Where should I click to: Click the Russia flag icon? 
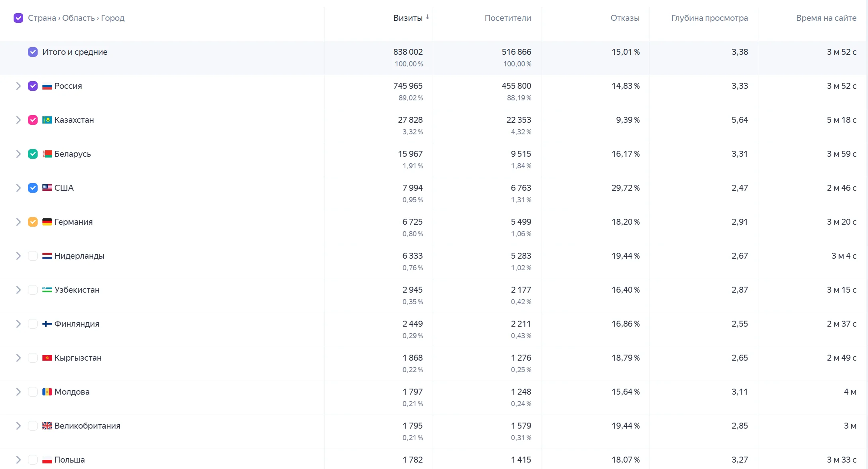pos(47,86)
